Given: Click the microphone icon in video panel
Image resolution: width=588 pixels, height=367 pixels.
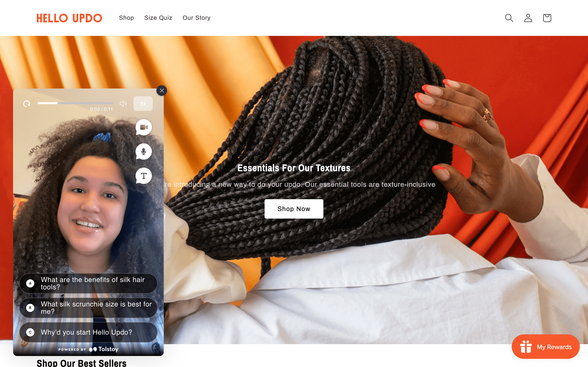Looking at the screenshot, I should click(x=144, y=151).
